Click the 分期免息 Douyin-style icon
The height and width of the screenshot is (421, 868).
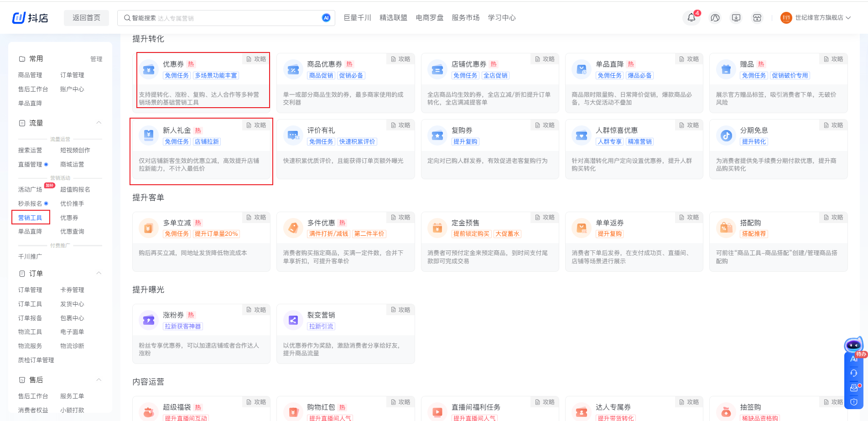tap(726, 135)
